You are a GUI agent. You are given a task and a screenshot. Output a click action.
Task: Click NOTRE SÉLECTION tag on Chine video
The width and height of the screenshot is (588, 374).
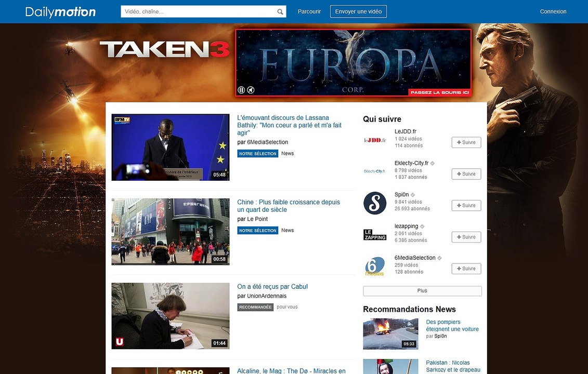point(258,231)
